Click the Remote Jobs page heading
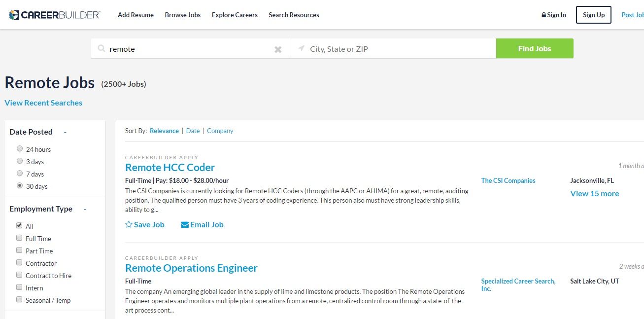 [50, 82]
